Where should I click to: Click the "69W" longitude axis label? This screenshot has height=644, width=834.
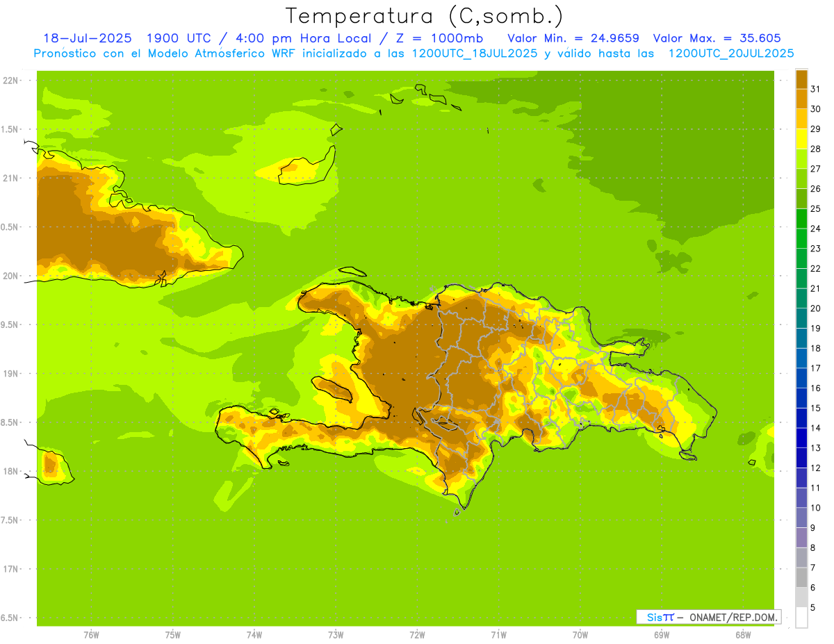coord(662,634)
